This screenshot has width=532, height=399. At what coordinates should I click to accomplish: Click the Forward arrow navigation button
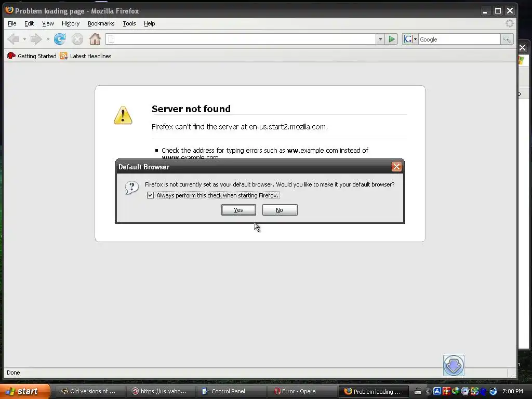coord(36,39)
